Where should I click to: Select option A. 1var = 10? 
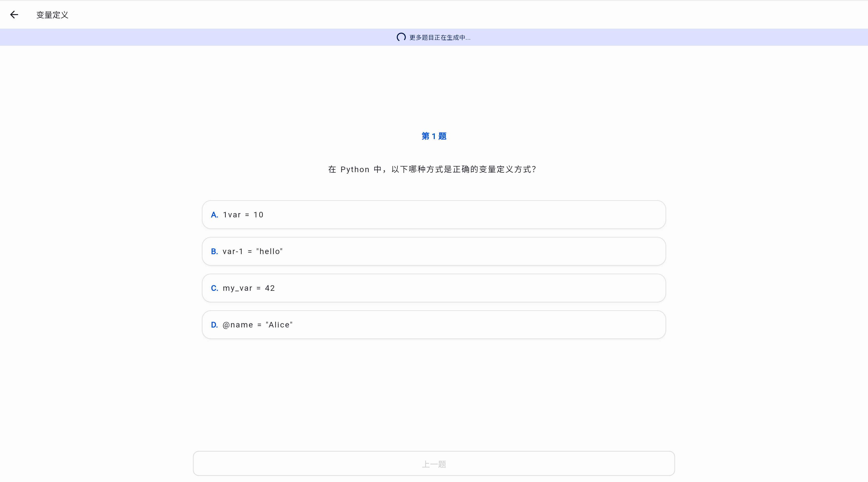coord(434,215)
